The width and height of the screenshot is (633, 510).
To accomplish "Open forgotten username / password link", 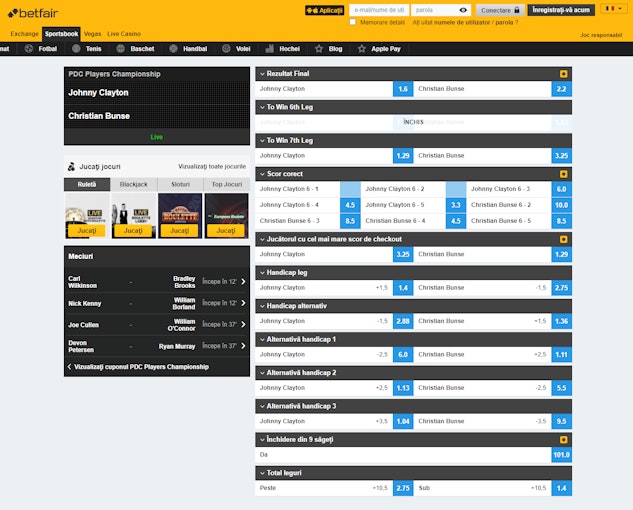I will (465, 23).
